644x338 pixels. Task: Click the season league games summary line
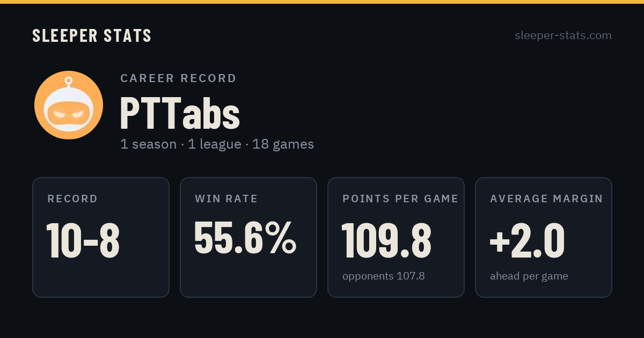[217, 144]
